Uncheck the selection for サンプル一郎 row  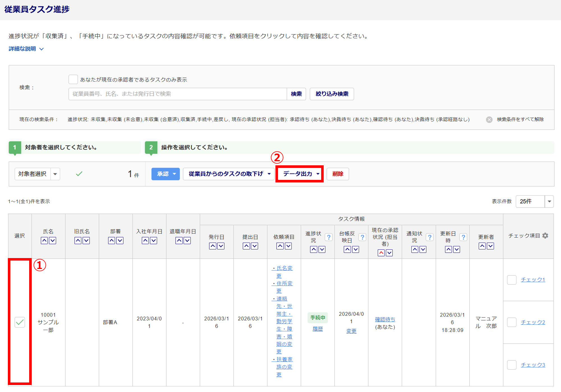[x=20, y=322]
